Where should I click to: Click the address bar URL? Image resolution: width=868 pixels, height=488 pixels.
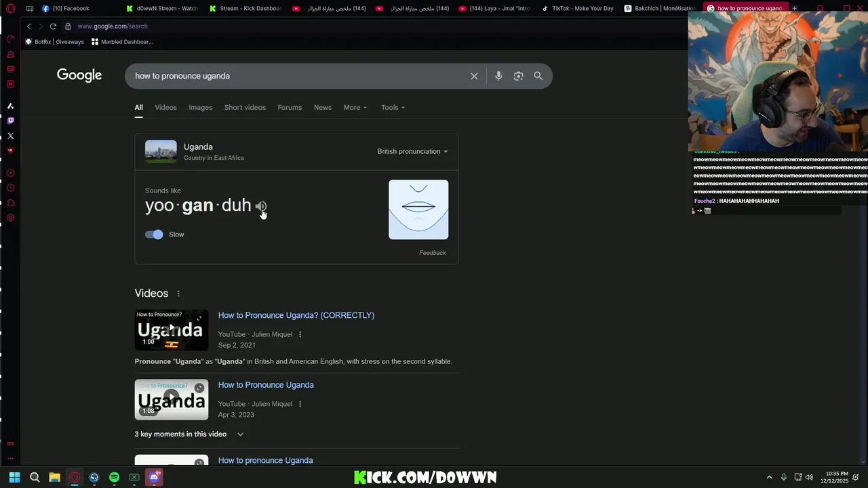[x=113, y=26]
